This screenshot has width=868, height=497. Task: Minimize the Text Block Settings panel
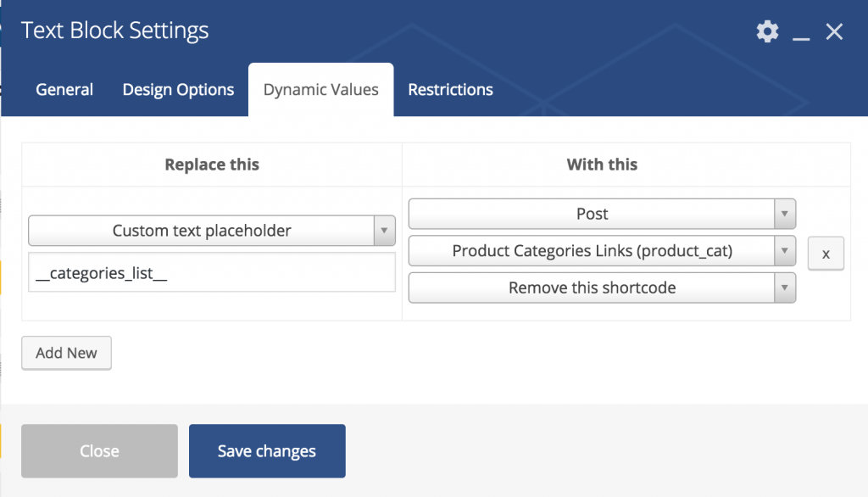pyautogui.click(x=801, y=32)
